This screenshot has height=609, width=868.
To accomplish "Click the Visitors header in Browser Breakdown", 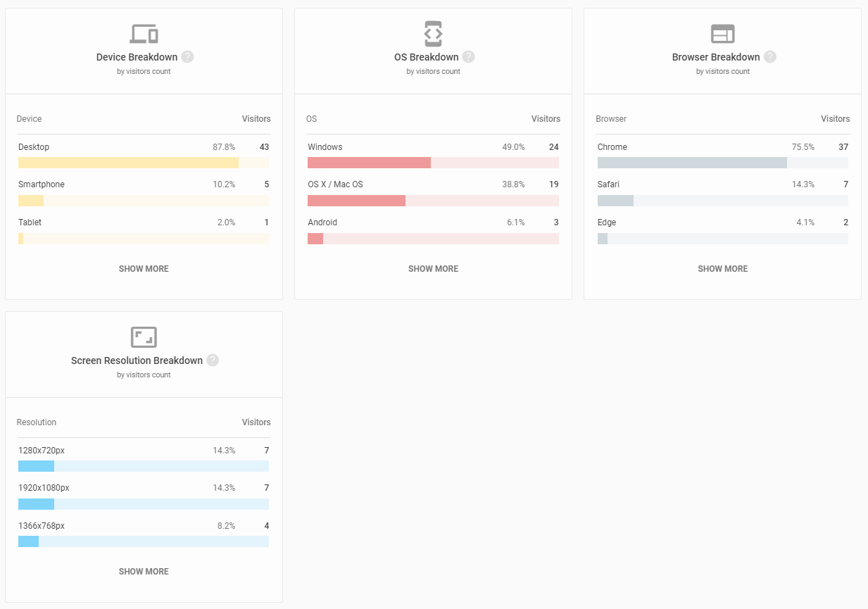I will tap(836, 119).
